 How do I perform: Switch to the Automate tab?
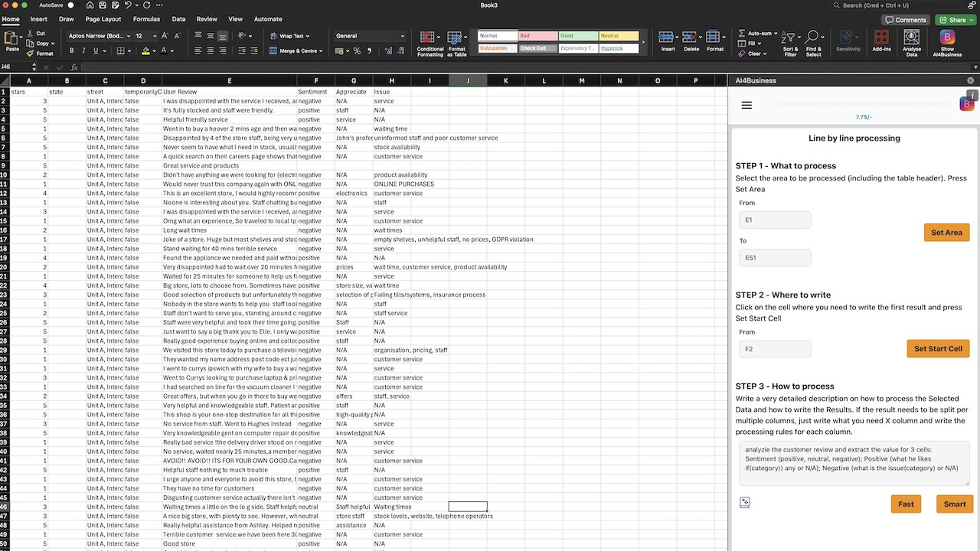tap(268, 19)
